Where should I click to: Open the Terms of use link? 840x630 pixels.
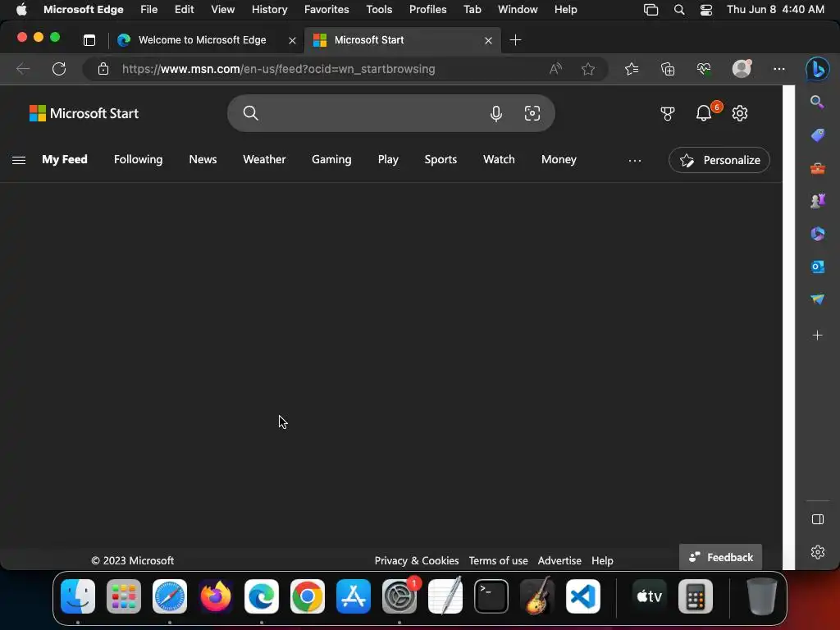pos(498,560)
